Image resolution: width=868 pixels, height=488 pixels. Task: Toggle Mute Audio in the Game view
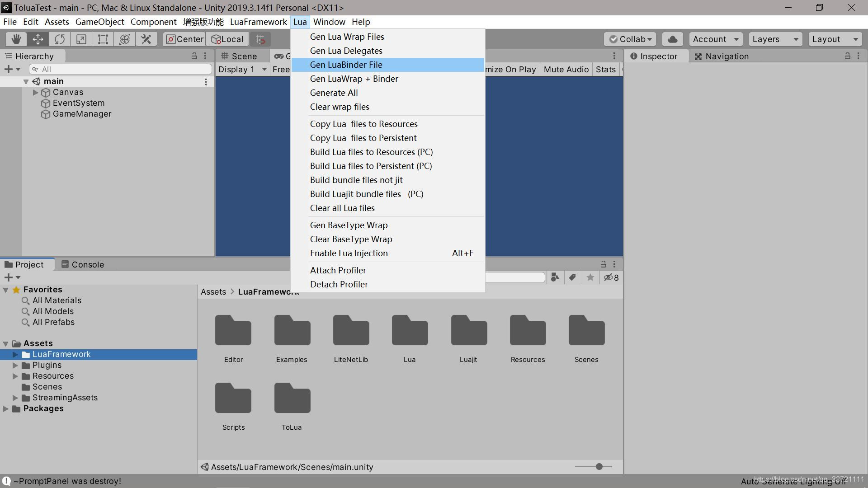566,69
